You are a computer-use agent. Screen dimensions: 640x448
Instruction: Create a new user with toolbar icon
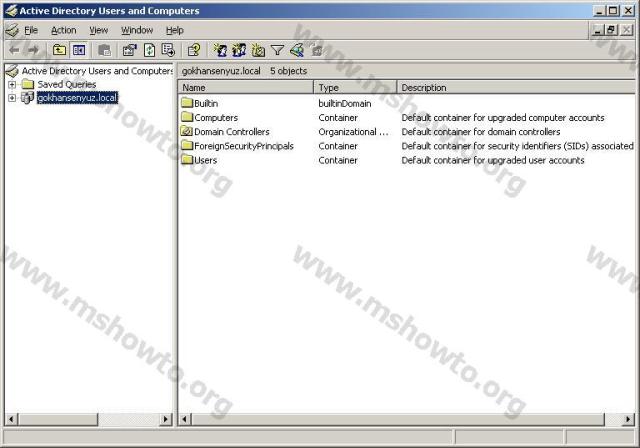click(x=220, y=50)
